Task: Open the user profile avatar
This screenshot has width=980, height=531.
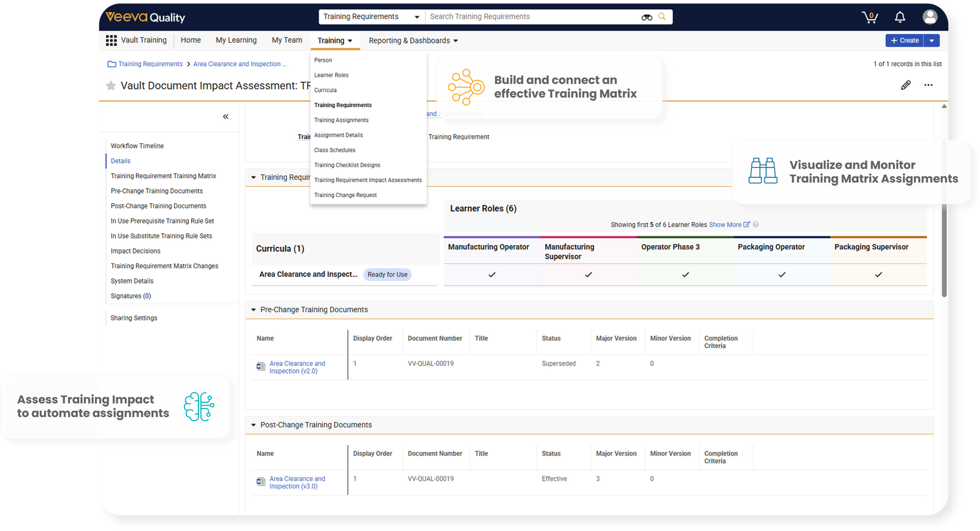Action: (930, 17)
